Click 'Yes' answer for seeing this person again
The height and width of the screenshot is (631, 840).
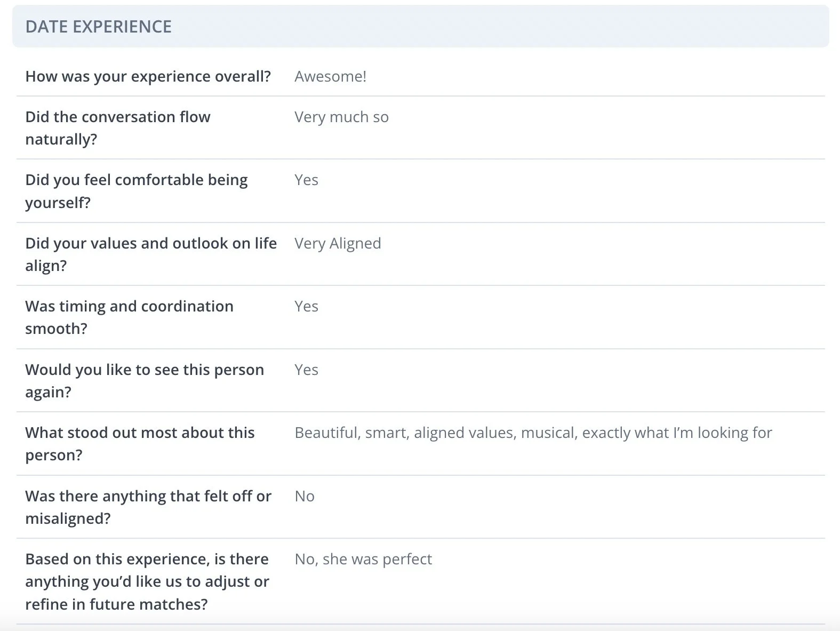pyautogui.click(x=306, y=370)
